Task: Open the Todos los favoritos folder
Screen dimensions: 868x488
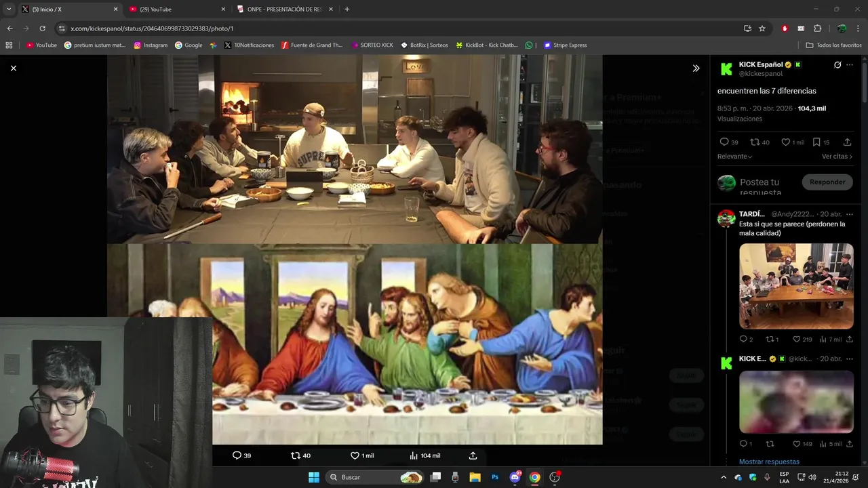Action: coord(833,45)
